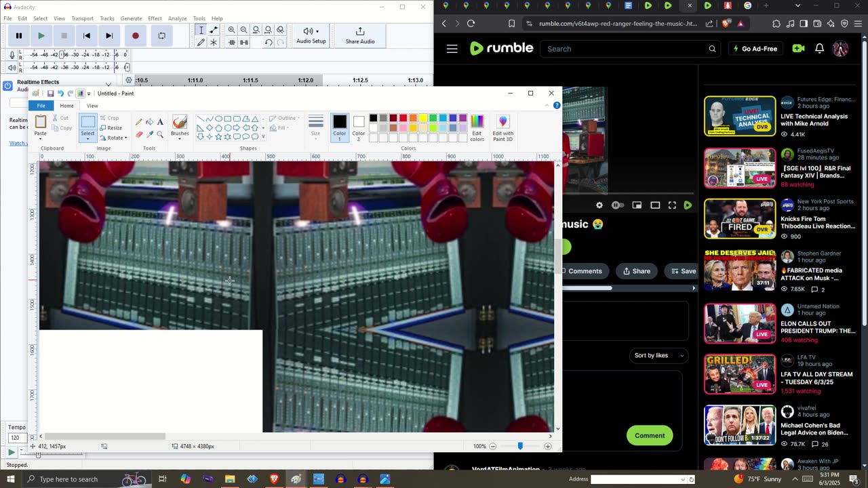Choose the Text tool in Paint
The image size is (868, 488).
[160, 122]
